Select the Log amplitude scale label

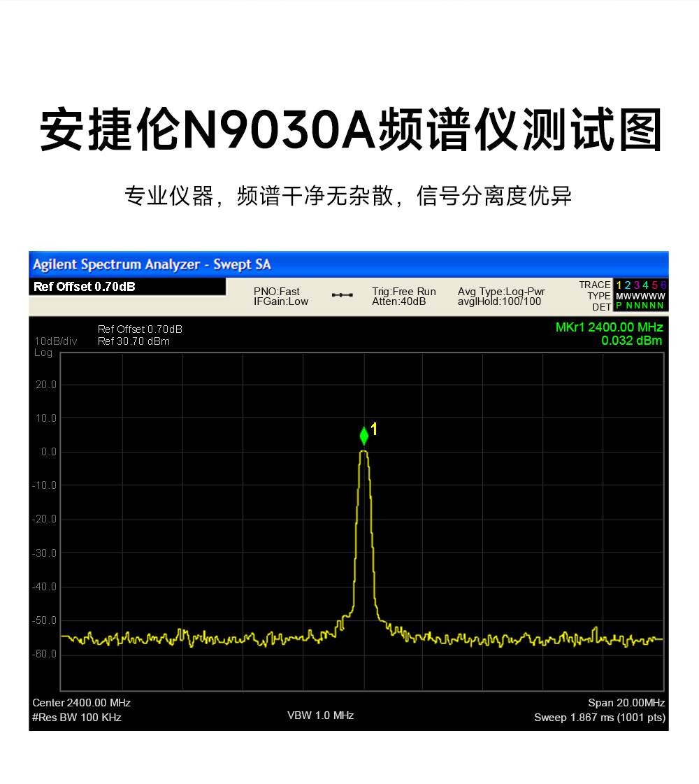(43, 353)
